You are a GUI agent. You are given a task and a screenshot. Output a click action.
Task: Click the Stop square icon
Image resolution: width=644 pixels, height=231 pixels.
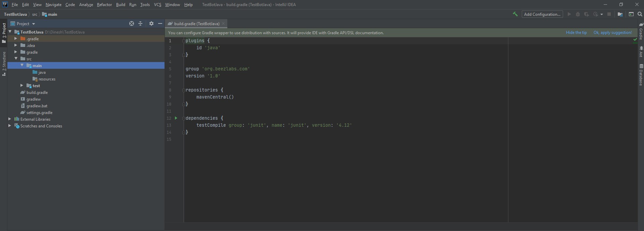(609, 14)
